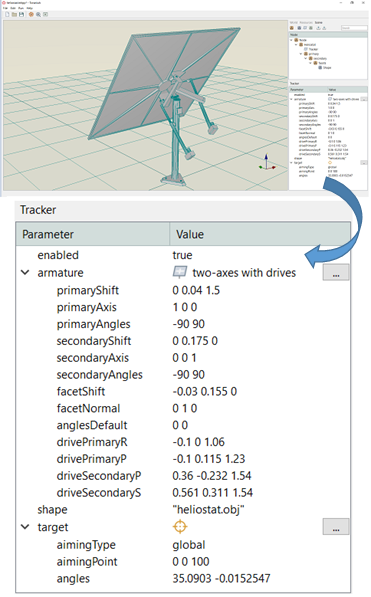Switch to the World tab
Screen dimensions: 371x597
click(x=294, y=22)
